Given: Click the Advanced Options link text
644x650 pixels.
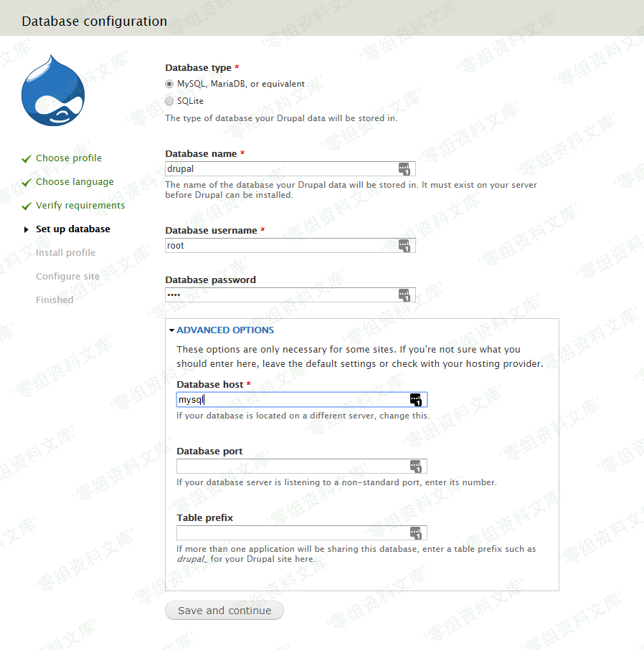Looking at the screenshot, I should [225, 330].
